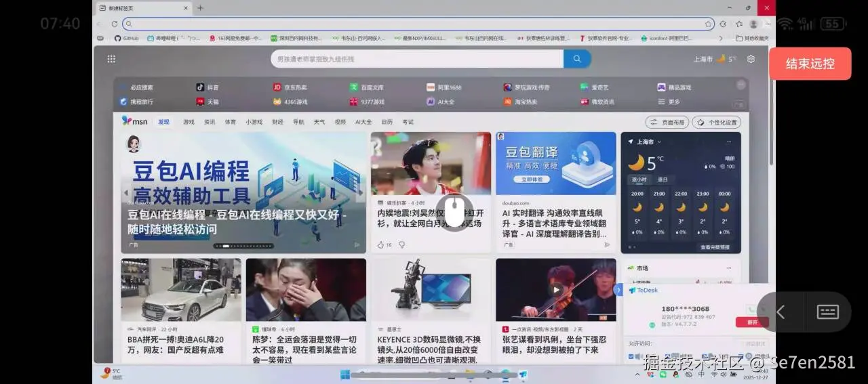This screenshot has height=384, width=868.
Task: Select the 天气 feed tab
Action: tap(319, 122)
